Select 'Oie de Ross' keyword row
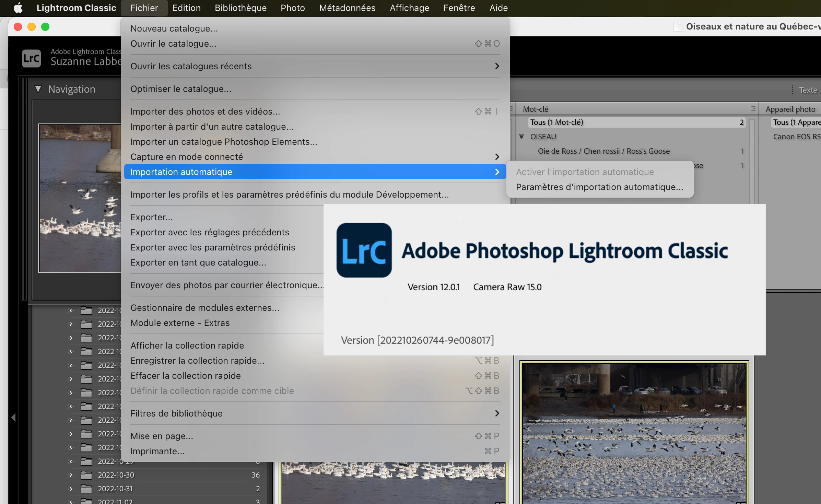Viewport: 821px width, 504px height. coord(603,151)
